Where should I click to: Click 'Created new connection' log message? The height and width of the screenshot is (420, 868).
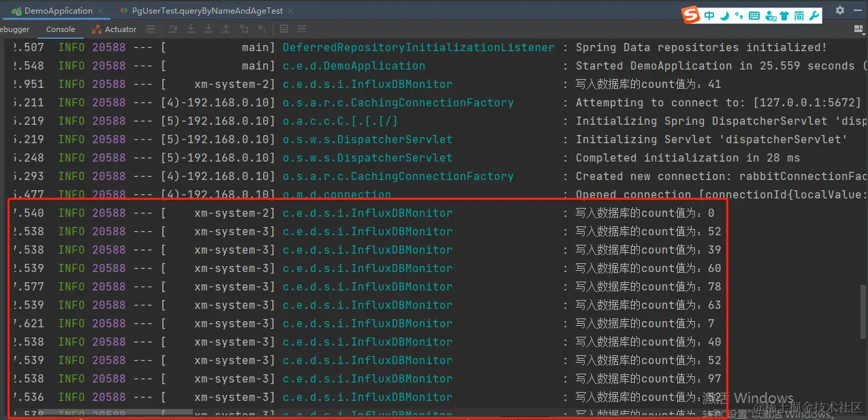coord(721,177)
